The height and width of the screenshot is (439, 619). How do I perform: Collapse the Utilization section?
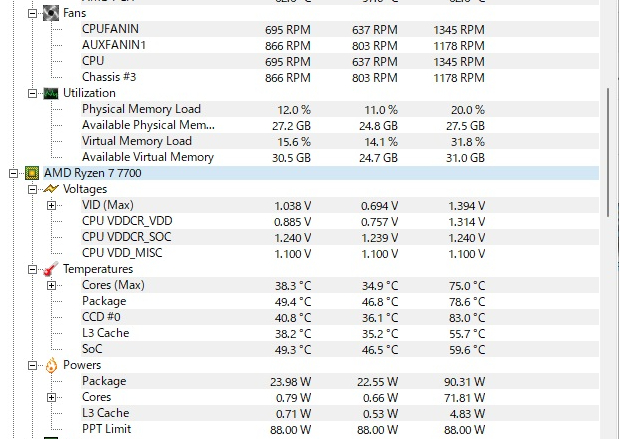pos(33,93)
